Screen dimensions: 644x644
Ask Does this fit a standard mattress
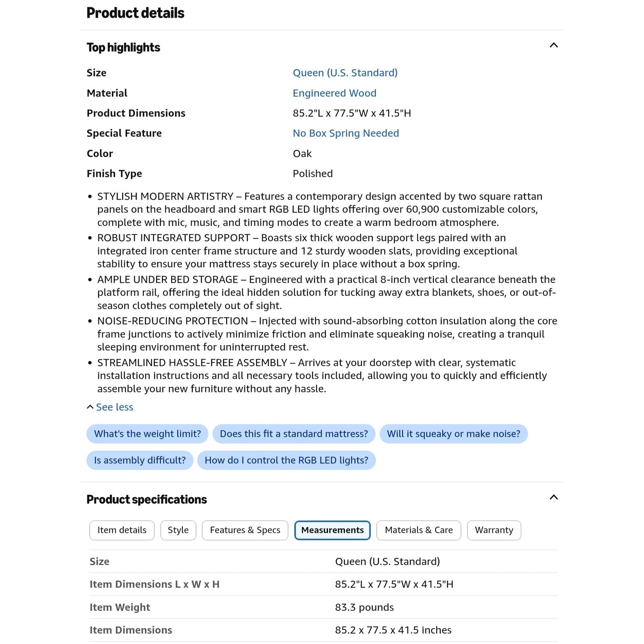(x=294, y=433)
